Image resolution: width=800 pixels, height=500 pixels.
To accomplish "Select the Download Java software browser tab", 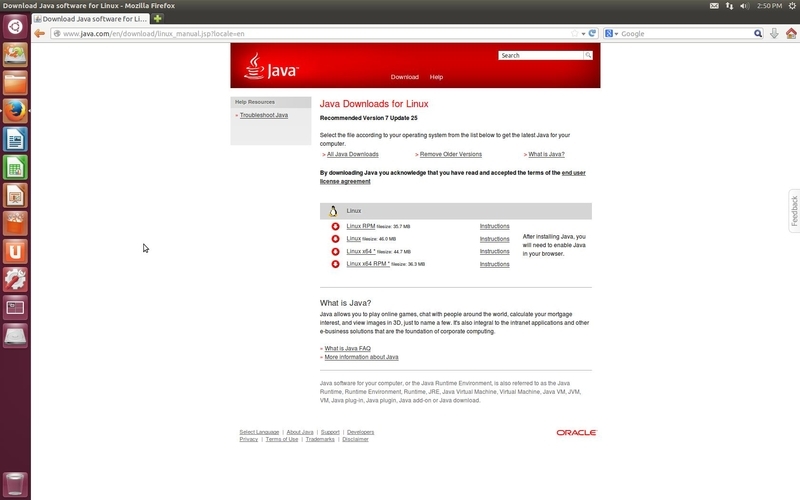I will 90,18.
